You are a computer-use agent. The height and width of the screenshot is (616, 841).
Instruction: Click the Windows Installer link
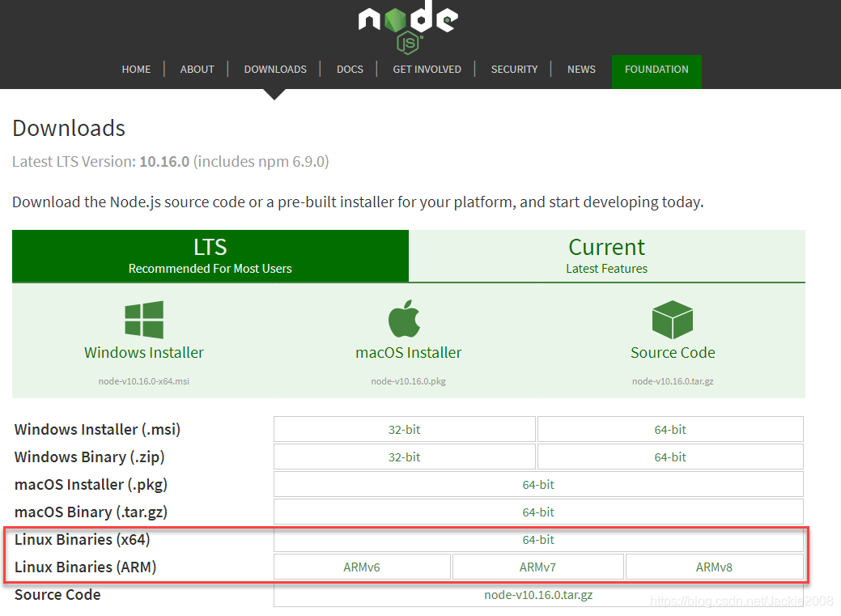tap(144, 353)
